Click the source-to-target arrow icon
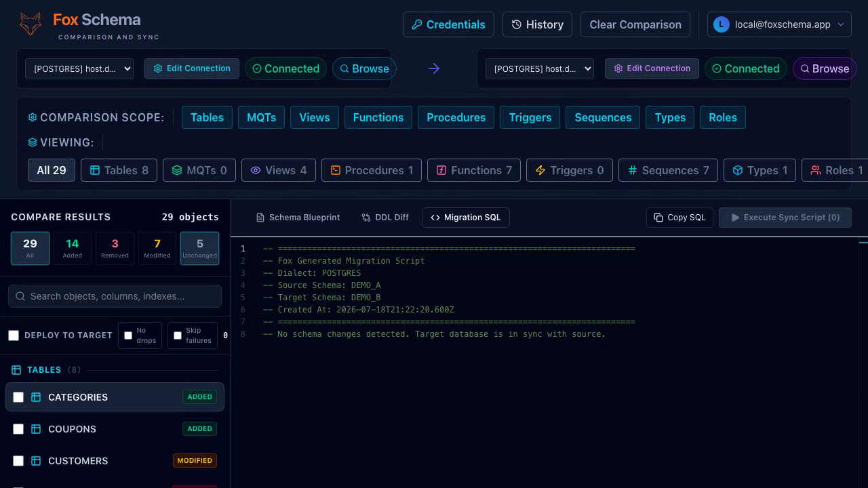Screen dimensions: 868x488 point(434,68)
